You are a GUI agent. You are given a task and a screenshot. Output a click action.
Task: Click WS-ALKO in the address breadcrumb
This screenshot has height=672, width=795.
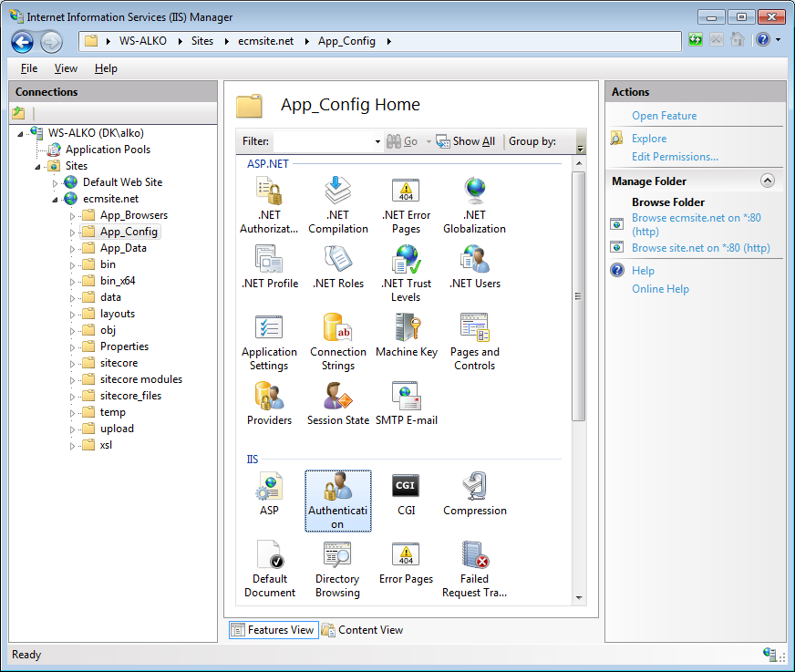pyautogui.click(x=143, y=41)
